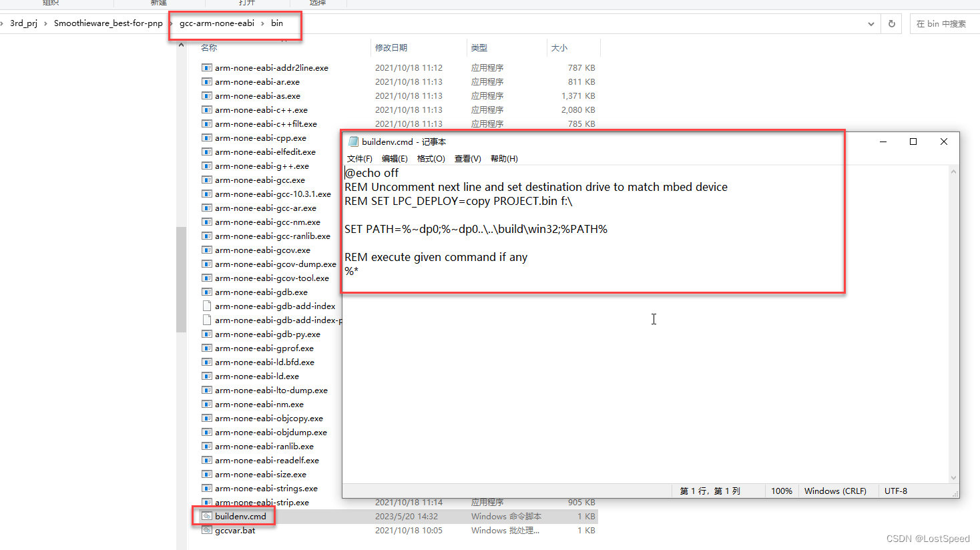Open the address bar history dropdown

click(x=871, y=24)
